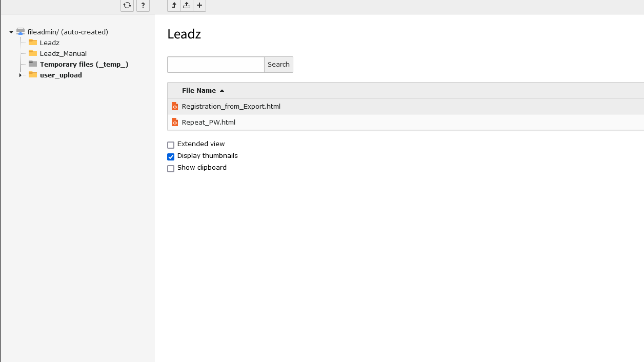Expand the user_upload folder
This screenshot has width=644, height=362.
(x=20, y=75)
